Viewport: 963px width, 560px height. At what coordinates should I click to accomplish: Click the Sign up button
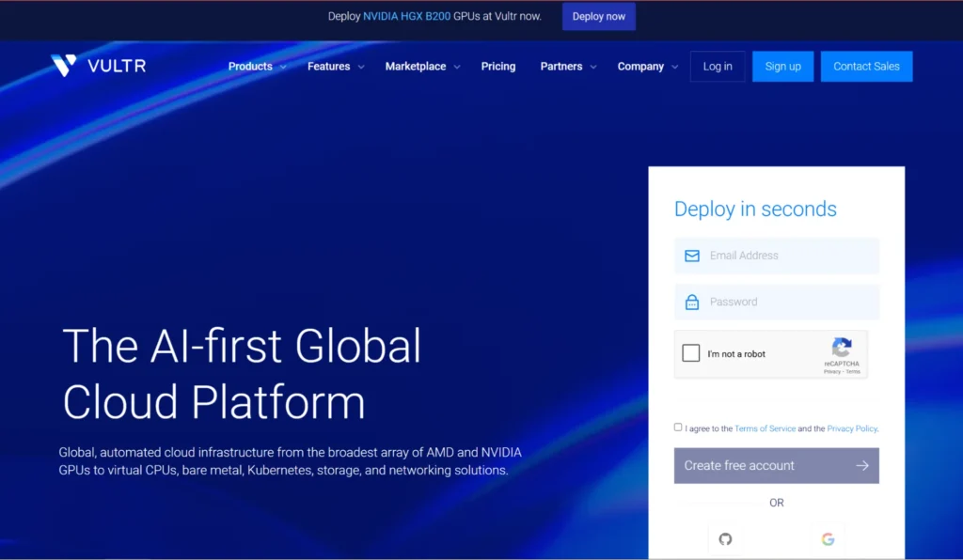pyautogui.click(x=782, y=67)
